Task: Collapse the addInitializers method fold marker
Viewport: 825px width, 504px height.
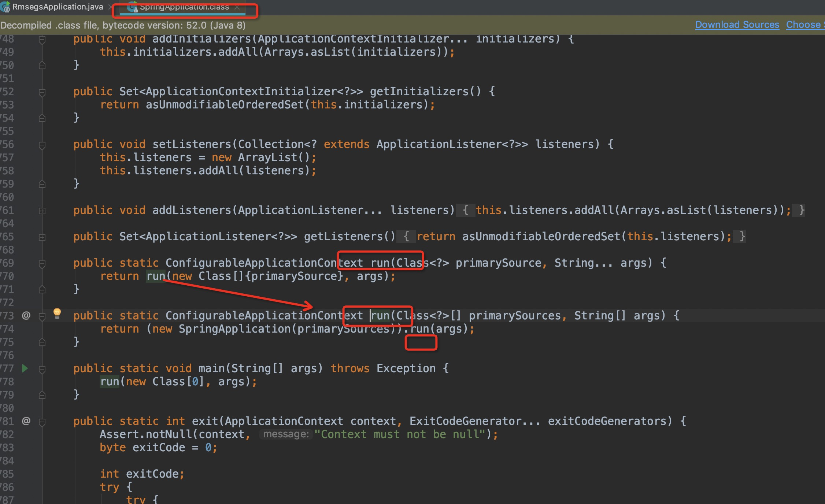Action: (42, 39)
